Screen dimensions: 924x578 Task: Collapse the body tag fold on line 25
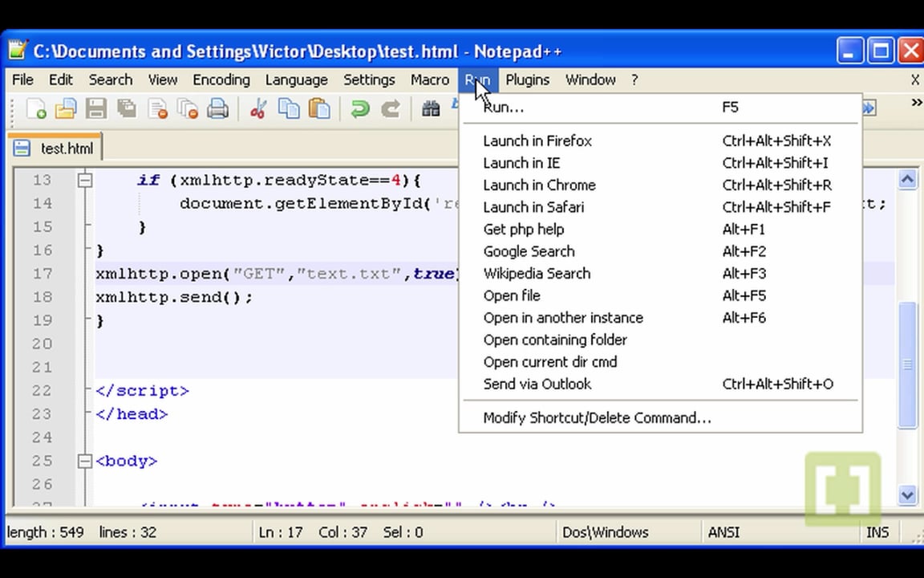point(85,461)
